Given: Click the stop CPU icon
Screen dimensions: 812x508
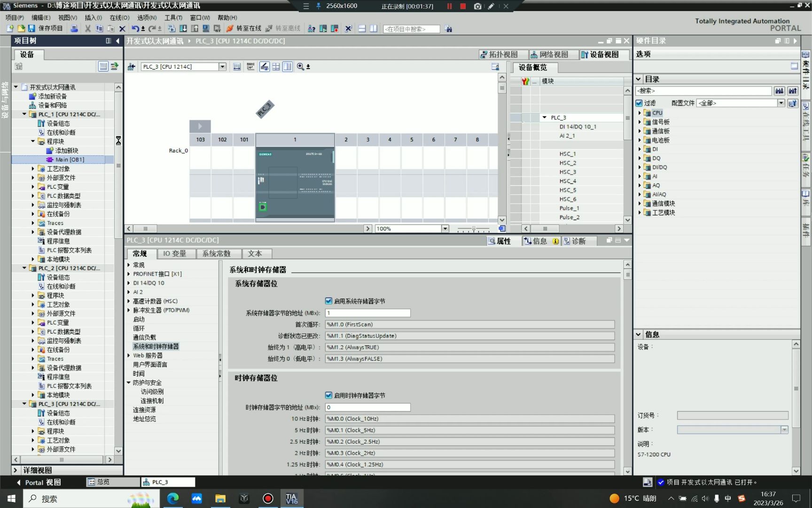Looking at the screenshot, I should click(335, 29).
